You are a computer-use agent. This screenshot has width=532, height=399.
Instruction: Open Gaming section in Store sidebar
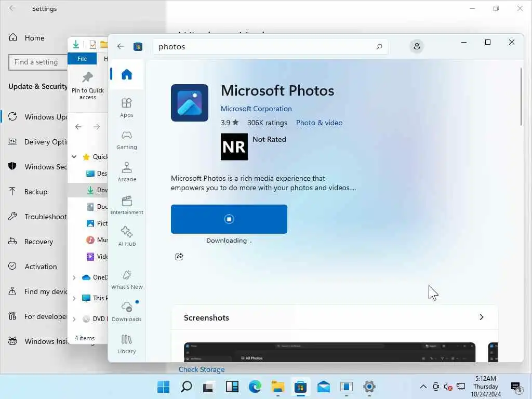tap(127, 140)
